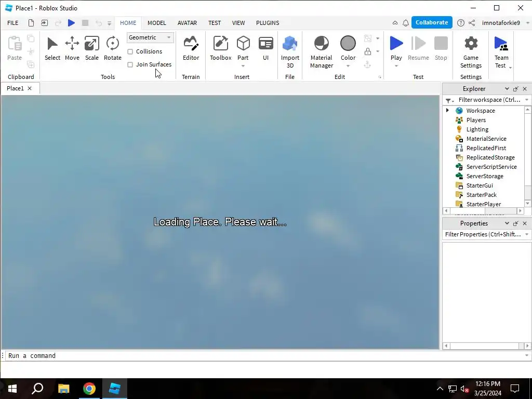Enable the Collisions checkbox
Viewport: 532px width, 399px height.
point(130,51)
